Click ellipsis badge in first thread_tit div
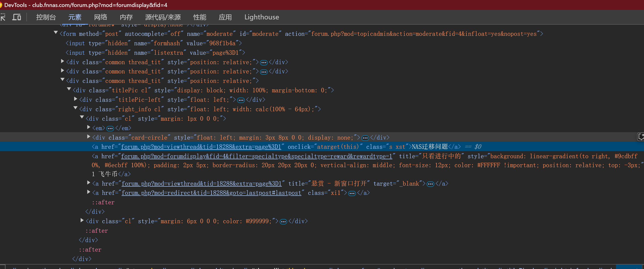This screenshot has height=269, width=644. (264, 62)
